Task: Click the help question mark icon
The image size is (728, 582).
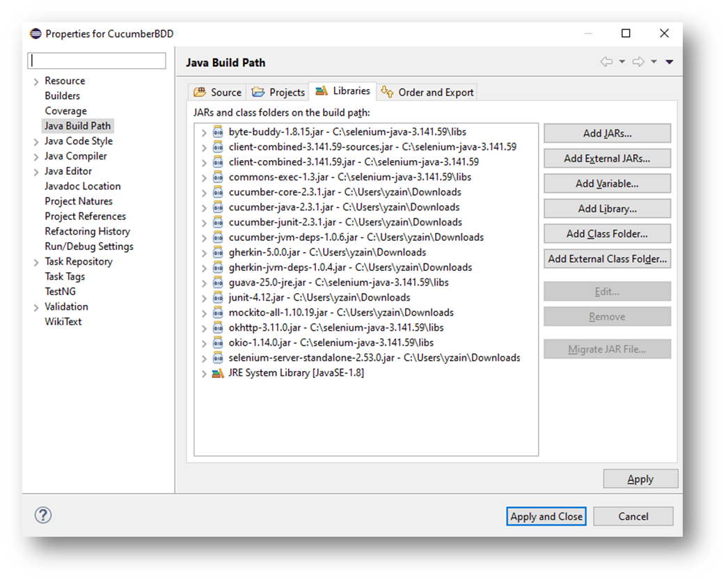Action: (43, 515)
